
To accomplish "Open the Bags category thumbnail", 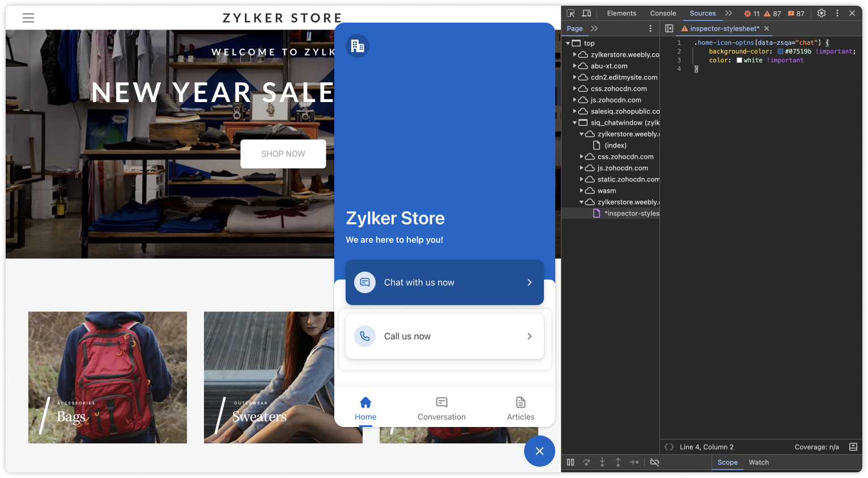I will 108,378.
